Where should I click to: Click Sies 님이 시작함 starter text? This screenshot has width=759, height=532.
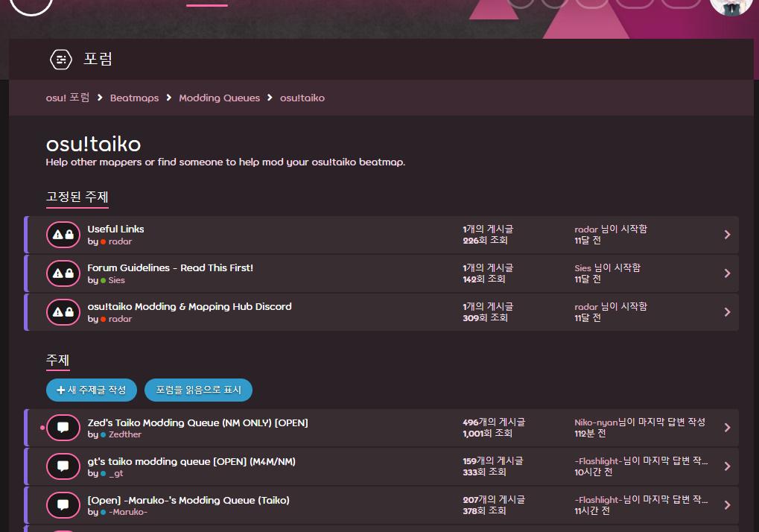point(608,267)
